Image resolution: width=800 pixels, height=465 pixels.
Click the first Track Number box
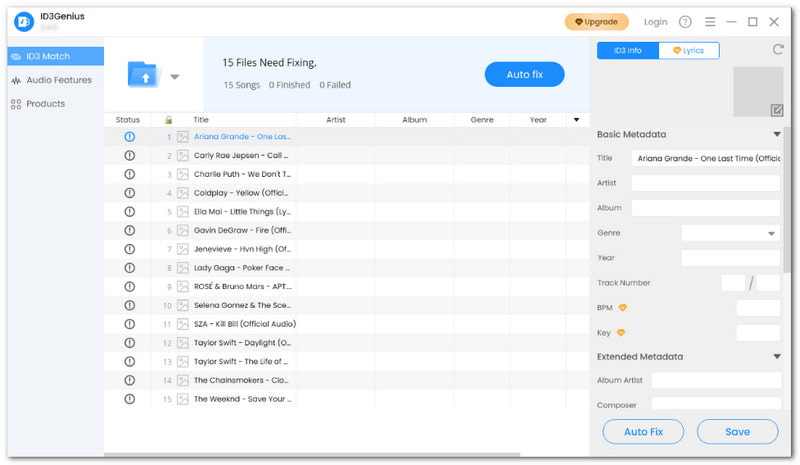(x=733, y=283)
